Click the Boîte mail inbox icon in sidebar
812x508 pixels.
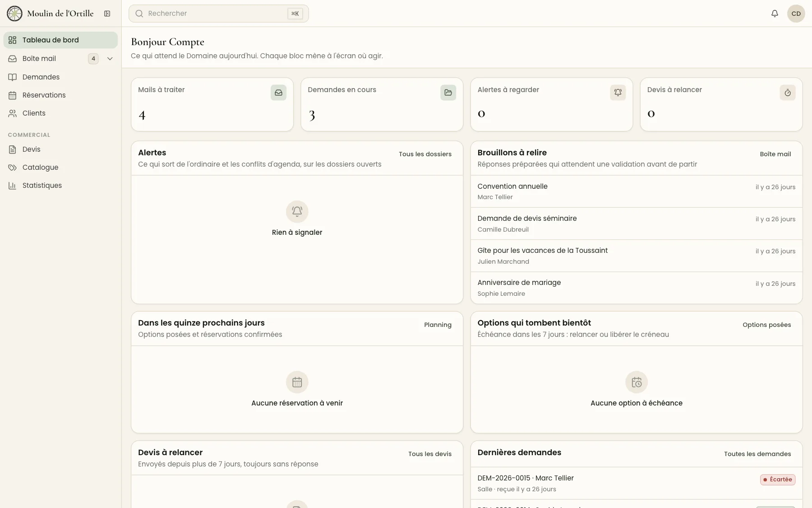(x=13, y=59)
